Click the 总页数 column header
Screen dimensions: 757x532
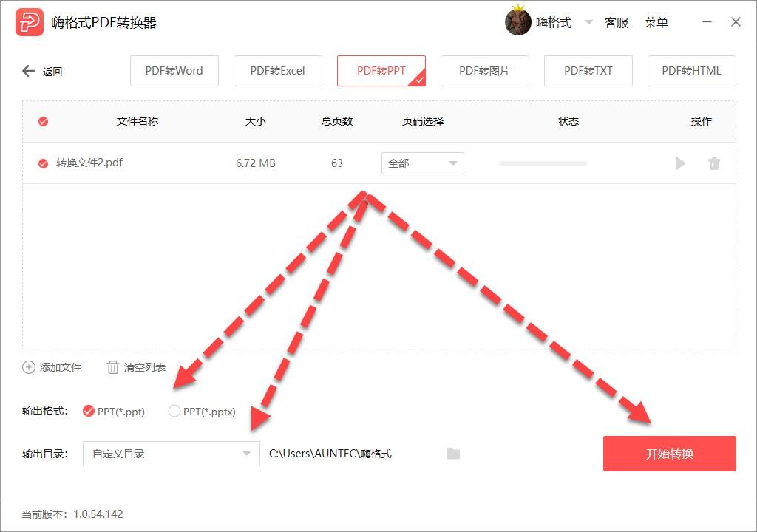click(337, 121)
